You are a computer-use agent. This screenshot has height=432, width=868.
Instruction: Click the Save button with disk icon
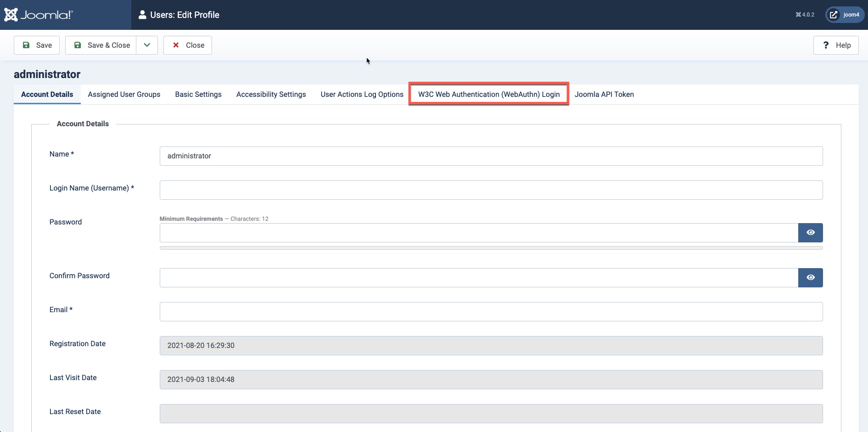37,45
